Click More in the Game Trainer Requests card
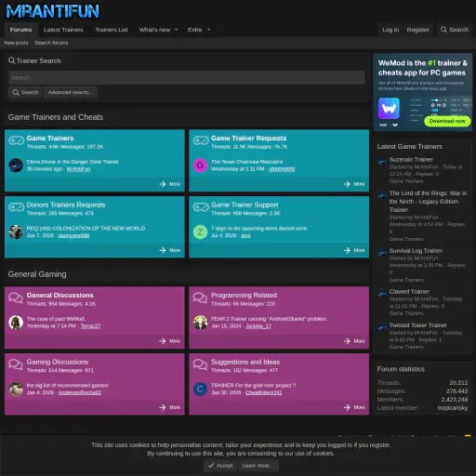Screen dimensions: 476x476 tap(354, 184)
